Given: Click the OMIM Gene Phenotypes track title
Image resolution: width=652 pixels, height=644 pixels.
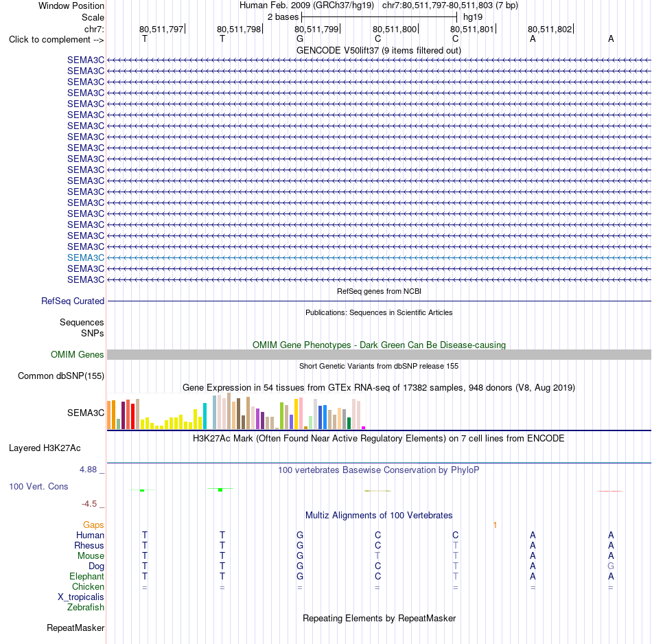Looking at the screenshot, I should [379, 345].
